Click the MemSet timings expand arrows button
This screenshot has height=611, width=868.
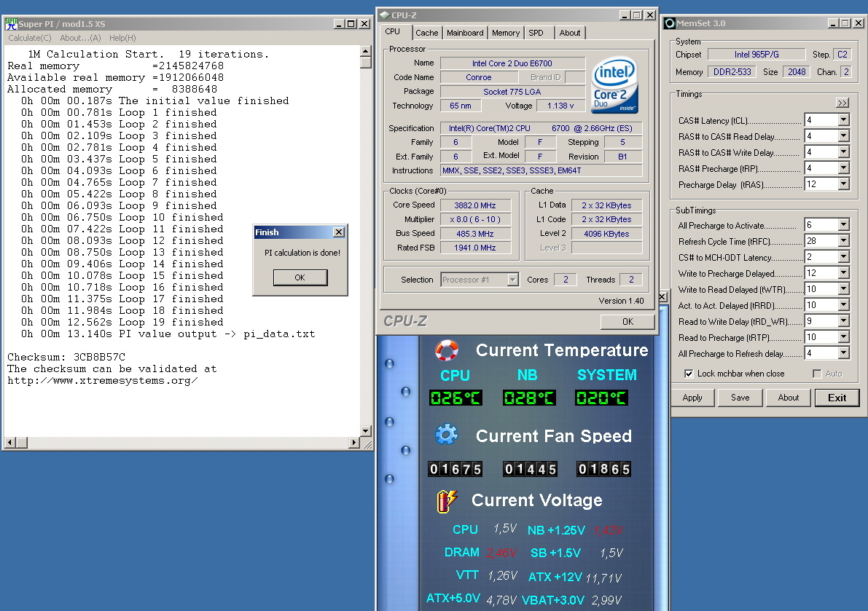tap(842, 103)
